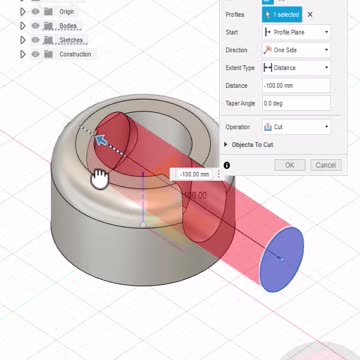The height and width of the screenshot is (360, 360).
Task: Expand the Bodies folder in browser
Action: [23, 26]
